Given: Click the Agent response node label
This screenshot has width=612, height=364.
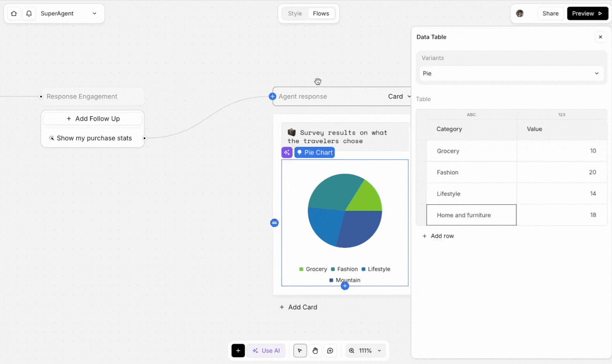Looking at the screenshot, I should coord(303,97).
